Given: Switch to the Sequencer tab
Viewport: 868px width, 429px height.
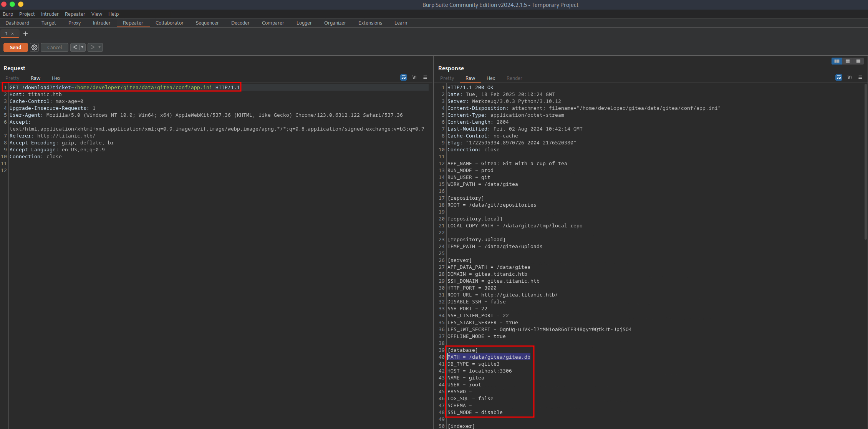Looking at the screenshot, I should pyautogui.click(x=207, y=23).
